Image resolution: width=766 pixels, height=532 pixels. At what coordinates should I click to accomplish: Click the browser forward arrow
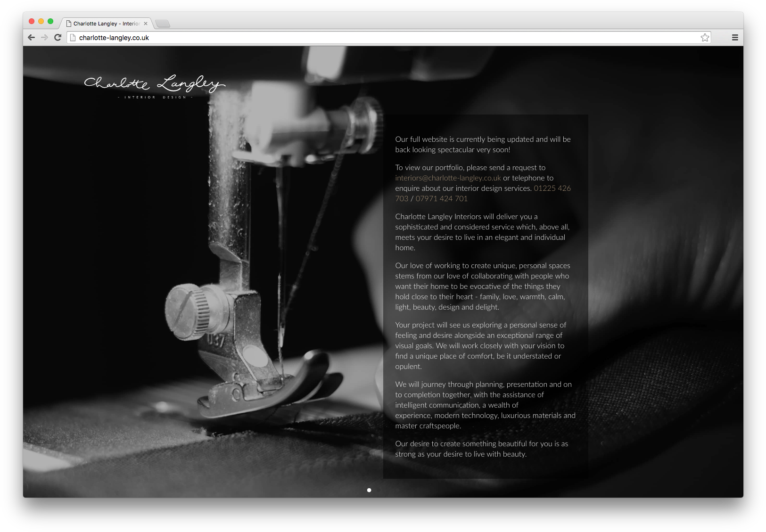click(x=44, y=38)
